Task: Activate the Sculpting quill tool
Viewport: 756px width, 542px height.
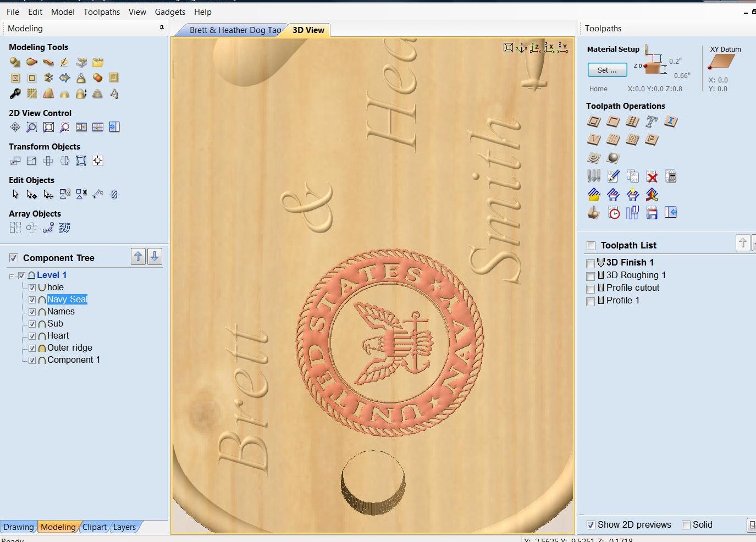Action: pos(65,62)
